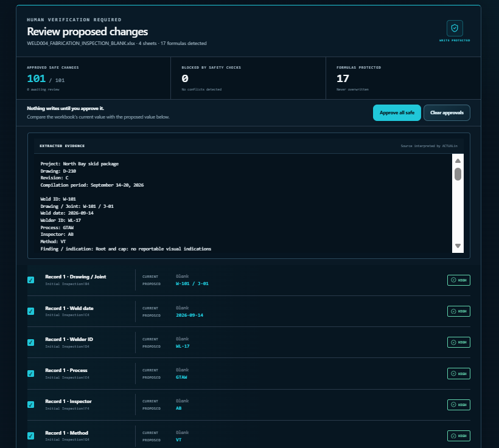499x448 pixels.
Task: Click the Source interpreted by note
Action: coord(429,146)
